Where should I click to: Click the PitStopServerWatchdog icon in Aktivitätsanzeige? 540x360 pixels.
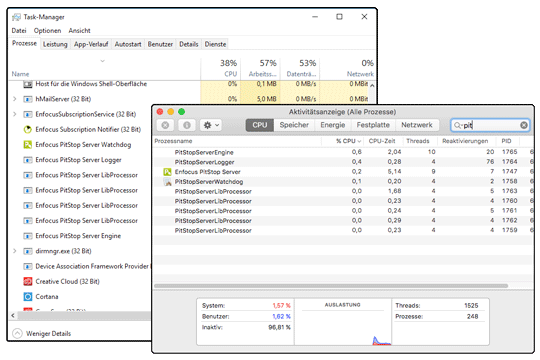click(167, 182)
